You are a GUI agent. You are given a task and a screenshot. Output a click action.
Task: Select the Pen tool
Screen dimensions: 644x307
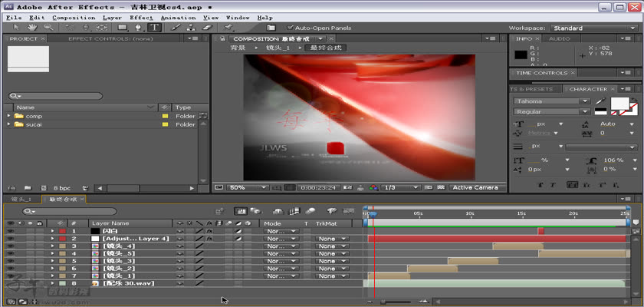pyautogui.click(x=139, y=28)
